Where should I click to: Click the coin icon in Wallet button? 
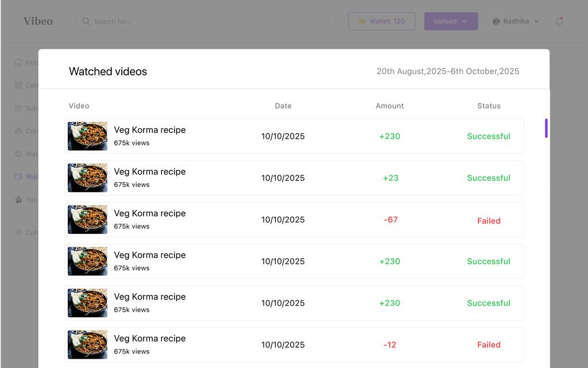[x=362, y=21]
